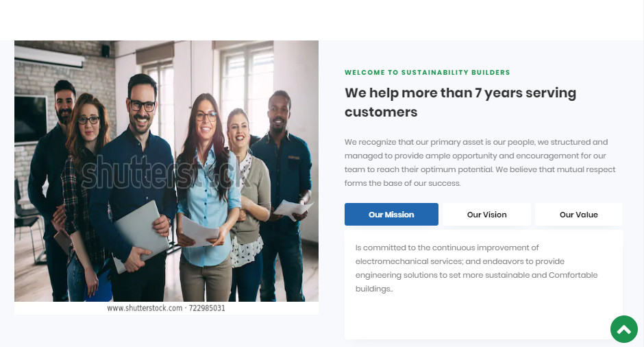644x347 pixels.
Task: Click the projector screen in the photo
Action: (x=49, y=57)
